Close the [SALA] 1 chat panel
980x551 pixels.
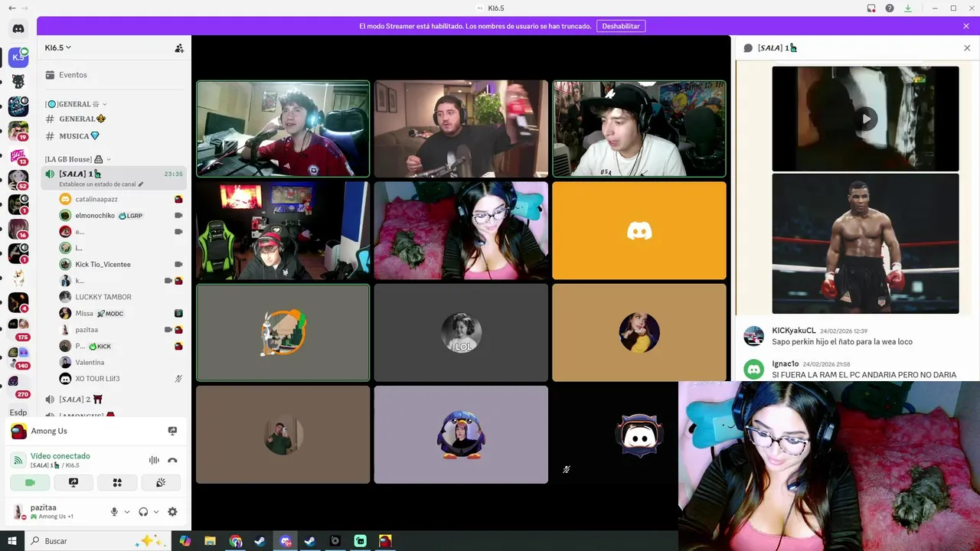[x=967, y=47]
